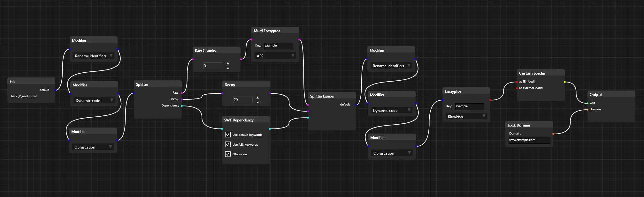The image size is (644, 197).
Task: Select Custom Loader's as [Embed] port
Action: tap(517, 82)
